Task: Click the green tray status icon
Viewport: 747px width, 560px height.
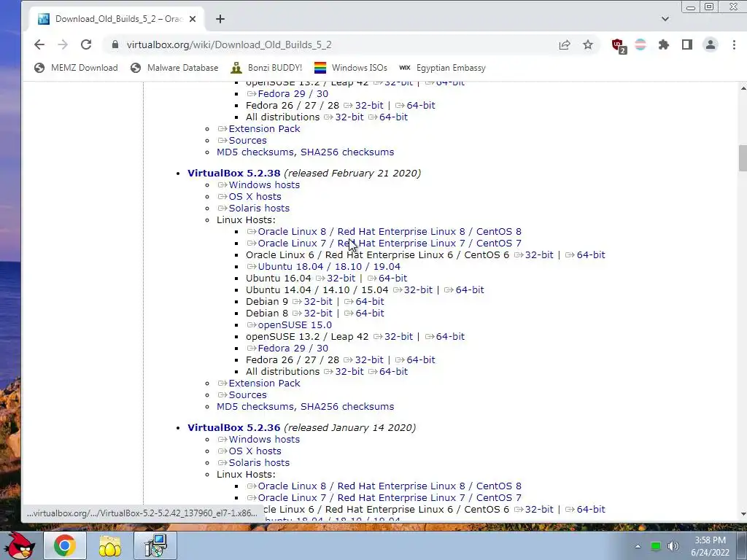Action: 656,546
